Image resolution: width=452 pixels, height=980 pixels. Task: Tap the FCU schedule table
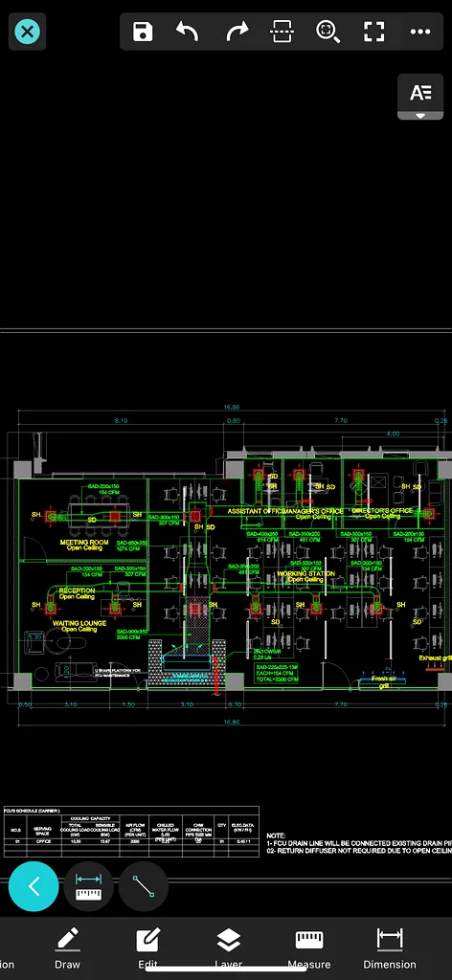point(131,832)
